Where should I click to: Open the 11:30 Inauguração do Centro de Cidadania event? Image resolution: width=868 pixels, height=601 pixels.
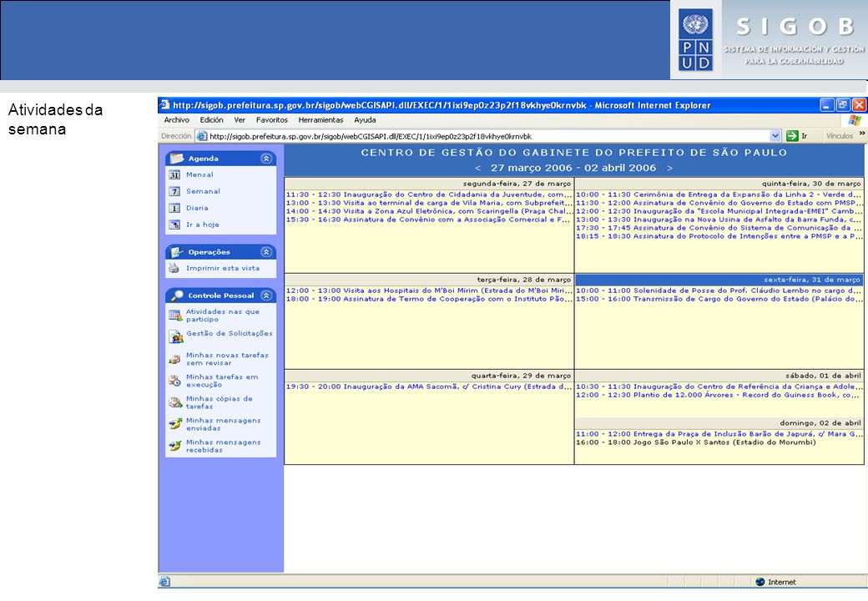[428, 194]
